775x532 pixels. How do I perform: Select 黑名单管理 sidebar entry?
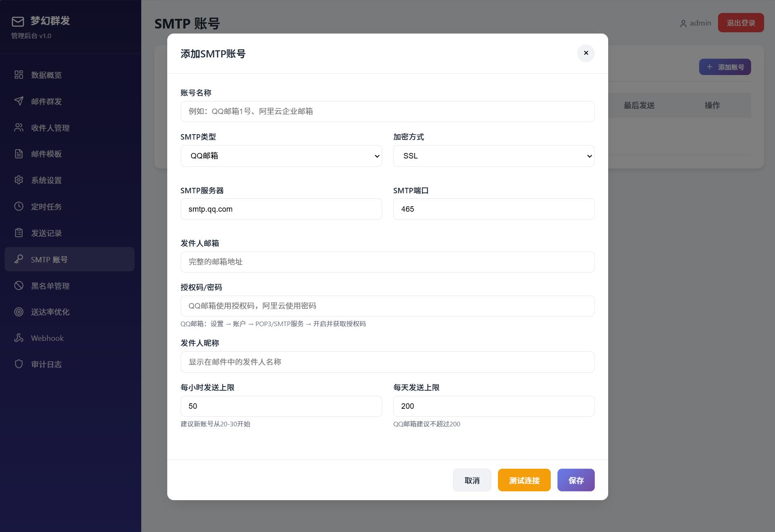point(70,285)
